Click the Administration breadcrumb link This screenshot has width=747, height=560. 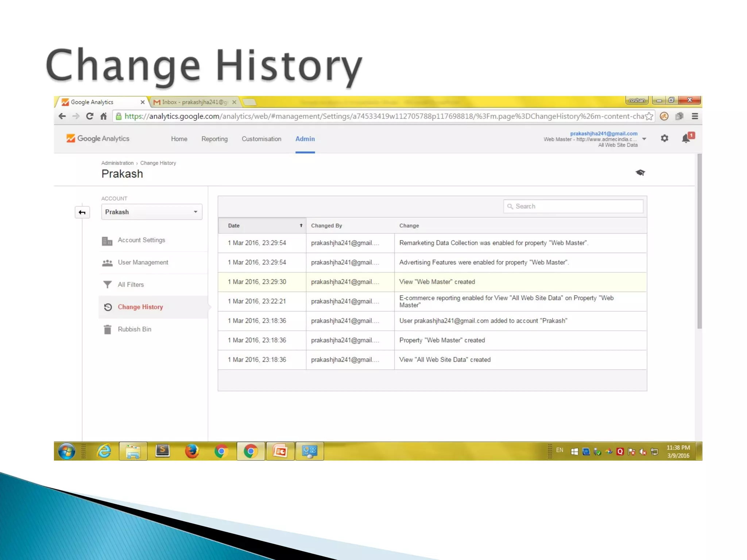click(117, 163)
